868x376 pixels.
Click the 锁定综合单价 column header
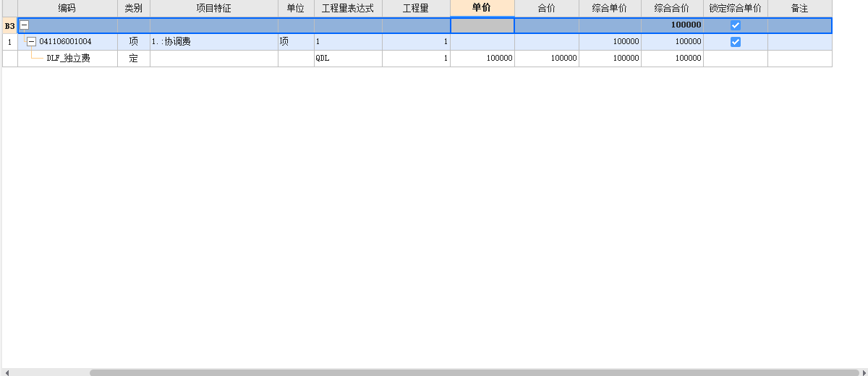pyautogui.click(x=736, y=8)
